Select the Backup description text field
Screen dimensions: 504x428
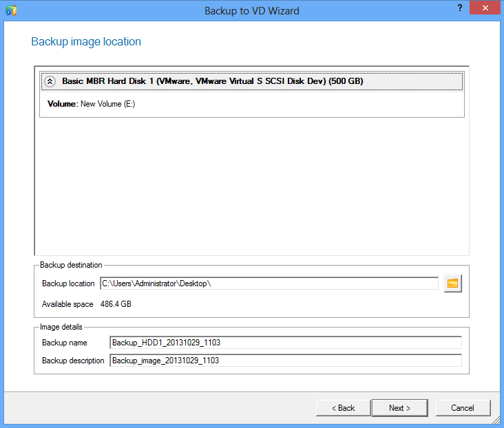point(285,361)
